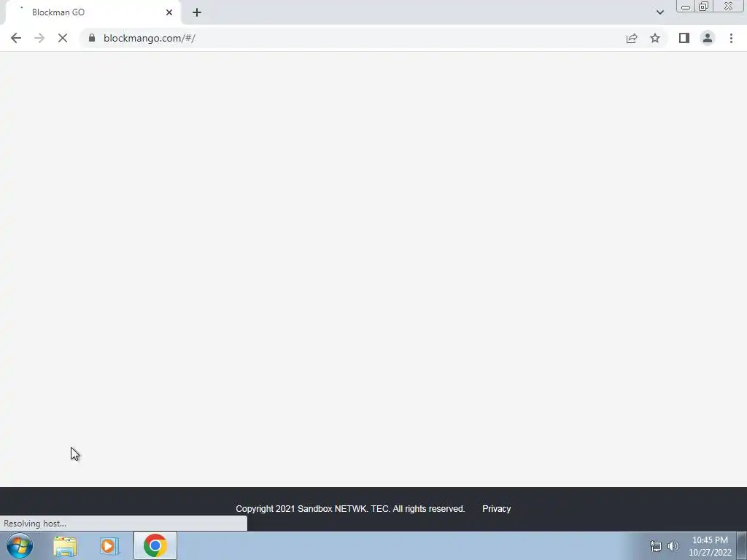Click the Show desktop button
Image resolution: width=747 pixels, height=560 pixels.
[x=742, y=545]
